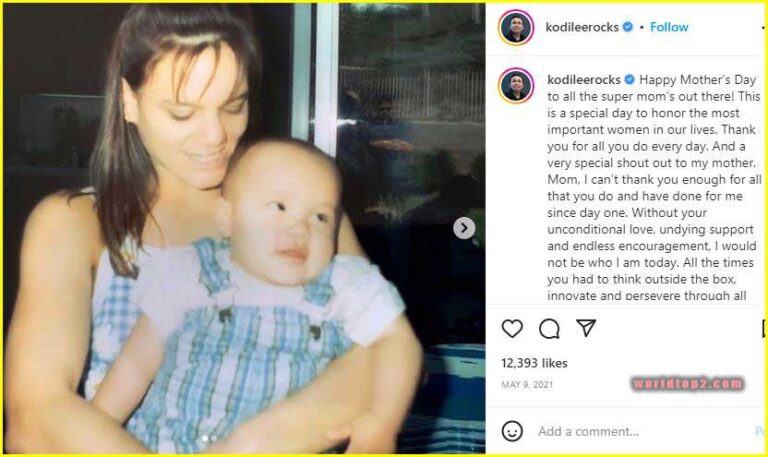Like the post with the heart icon
Image resolution: width=768 pixels, height=457 pixels.
point(512,328)
